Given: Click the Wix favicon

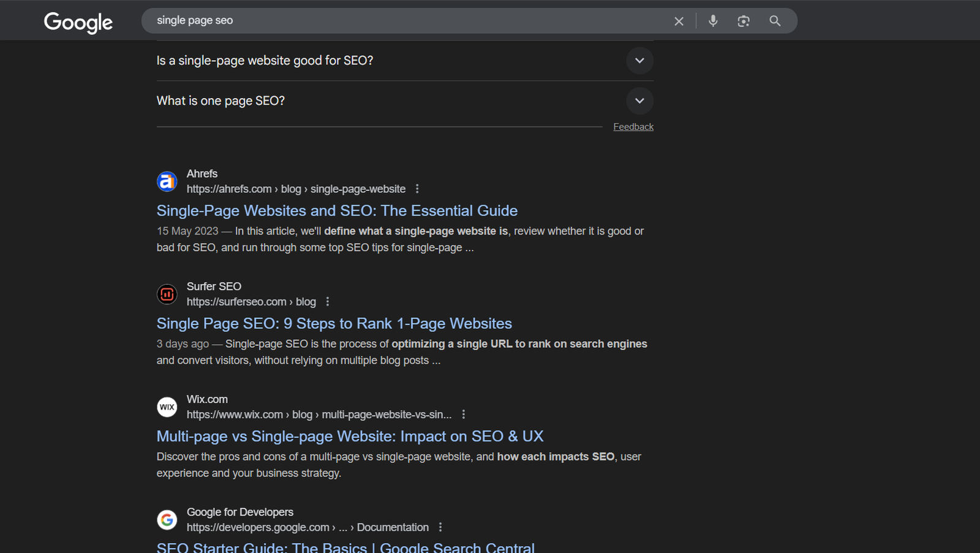Looking at the screenshot, I should coord(167,407).
